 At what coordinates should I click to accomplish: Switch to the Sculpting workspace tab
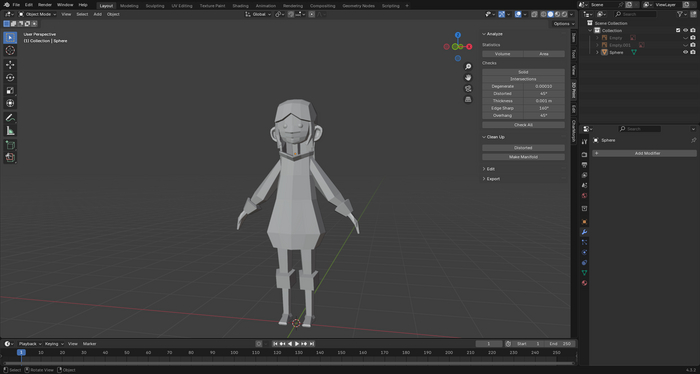155,6
